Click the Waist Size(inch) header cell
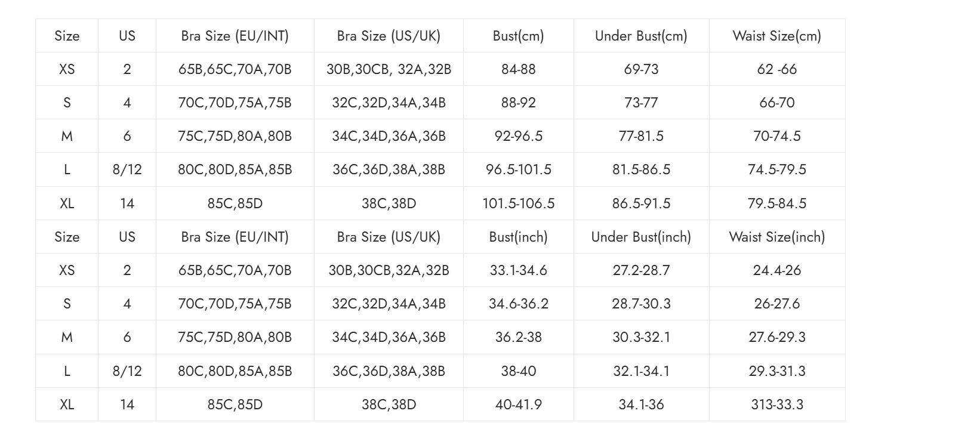The width and height of the screenshot is (980, 423). point(776,237)
